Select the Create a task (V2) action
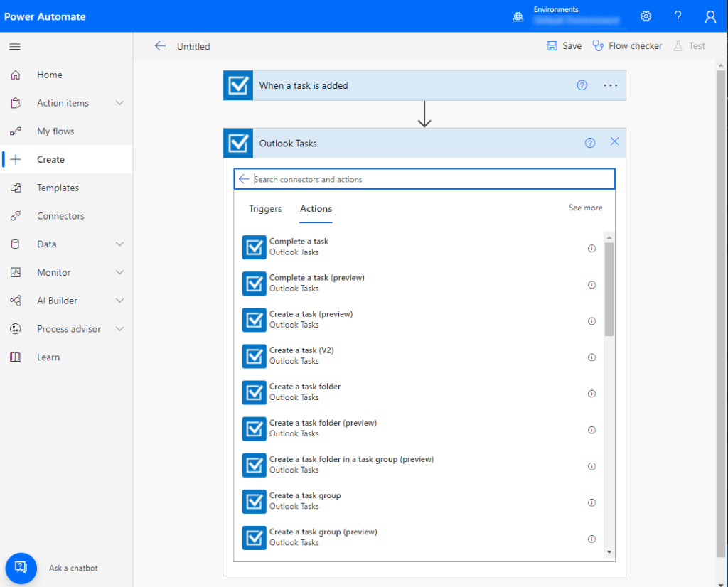 [x=304, y=354]
